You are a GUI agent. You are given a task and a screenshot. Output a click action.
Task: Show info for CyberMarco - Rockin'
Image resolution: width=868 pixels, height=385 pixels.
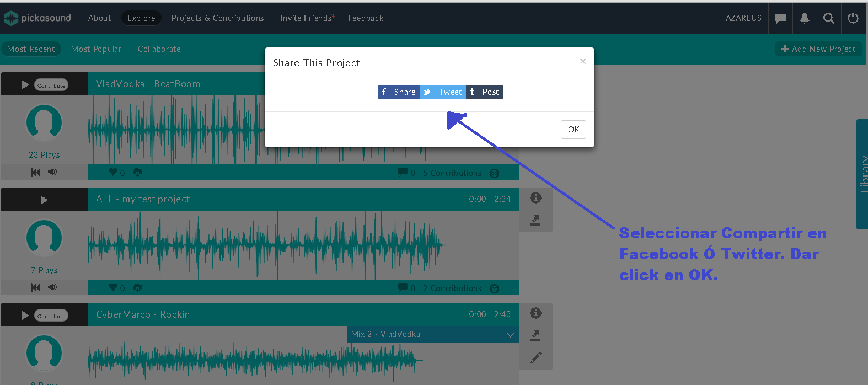[535, 313]
